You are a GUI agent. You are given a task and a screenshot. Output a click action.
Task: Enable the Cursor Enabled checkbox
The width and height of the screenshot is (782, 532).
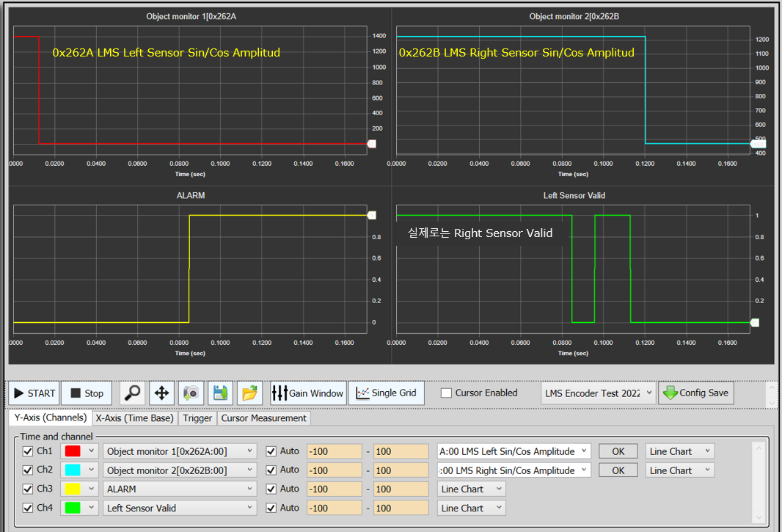tap(446, 393)
